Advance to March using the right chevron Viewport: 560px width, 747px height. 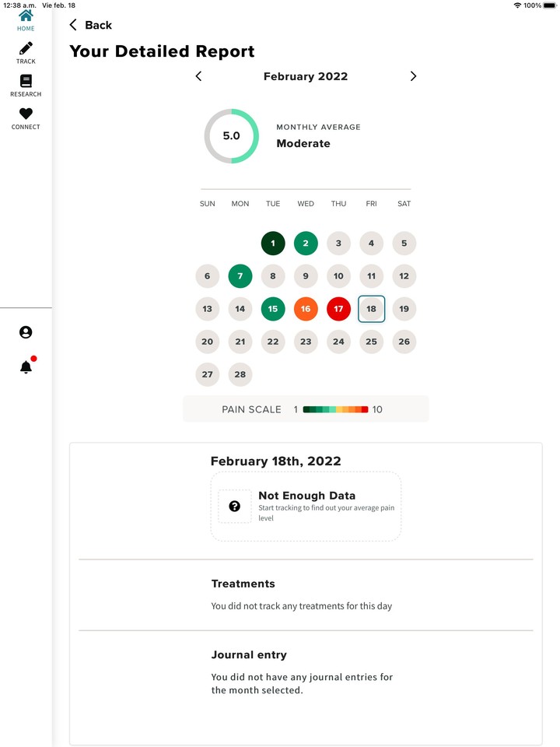413,76
